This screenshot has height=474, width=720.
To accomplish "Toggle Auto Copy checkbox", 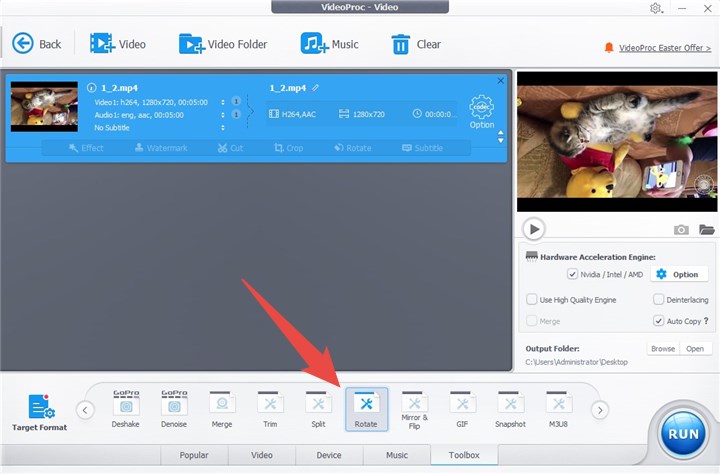I will (x=658, y=321).
